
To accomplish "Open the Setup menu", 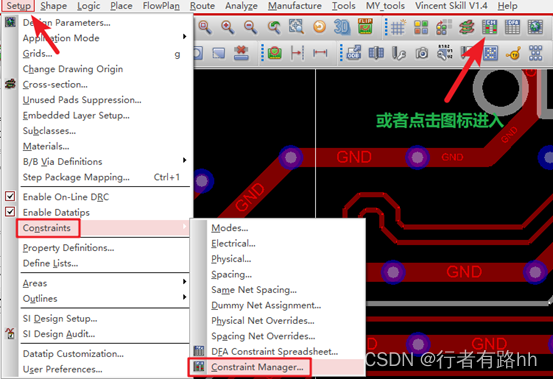I will 18,6.
